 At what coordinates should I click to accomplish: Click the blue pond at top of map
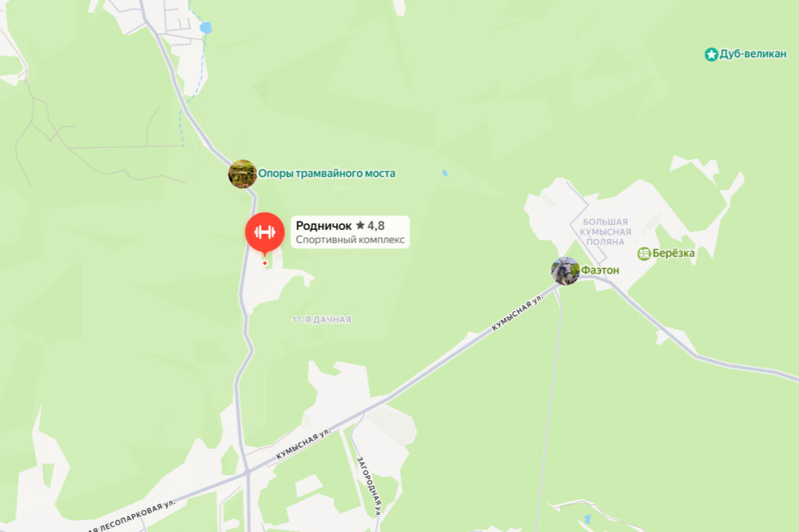click(205, 28)
